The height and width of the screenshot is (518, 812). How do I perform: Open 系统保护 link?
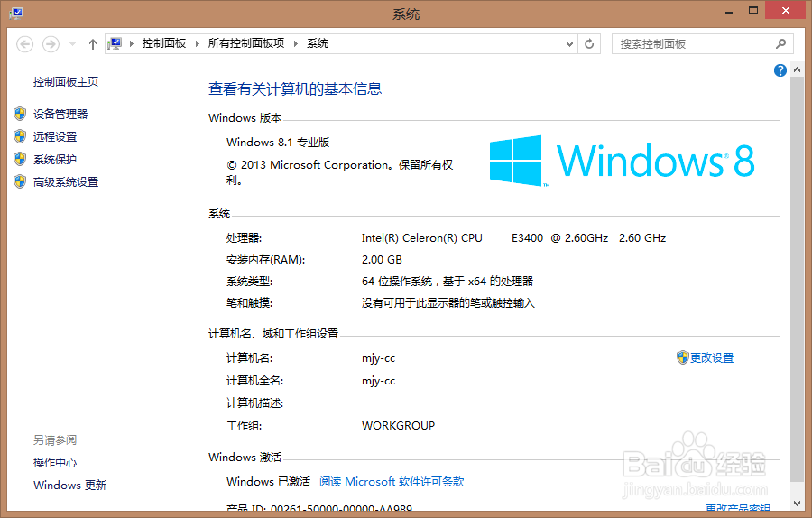55,160
